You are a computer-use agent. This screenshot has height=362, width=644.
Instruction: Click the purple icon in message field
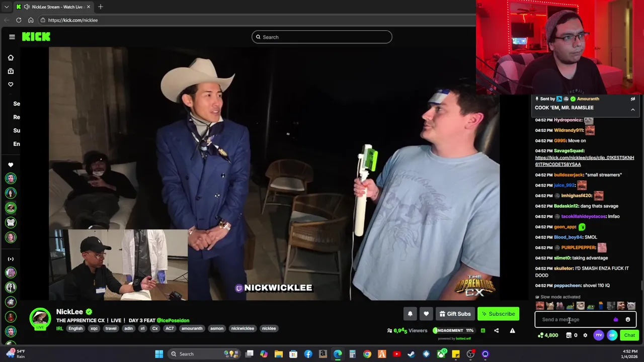[x=616, y=319]
